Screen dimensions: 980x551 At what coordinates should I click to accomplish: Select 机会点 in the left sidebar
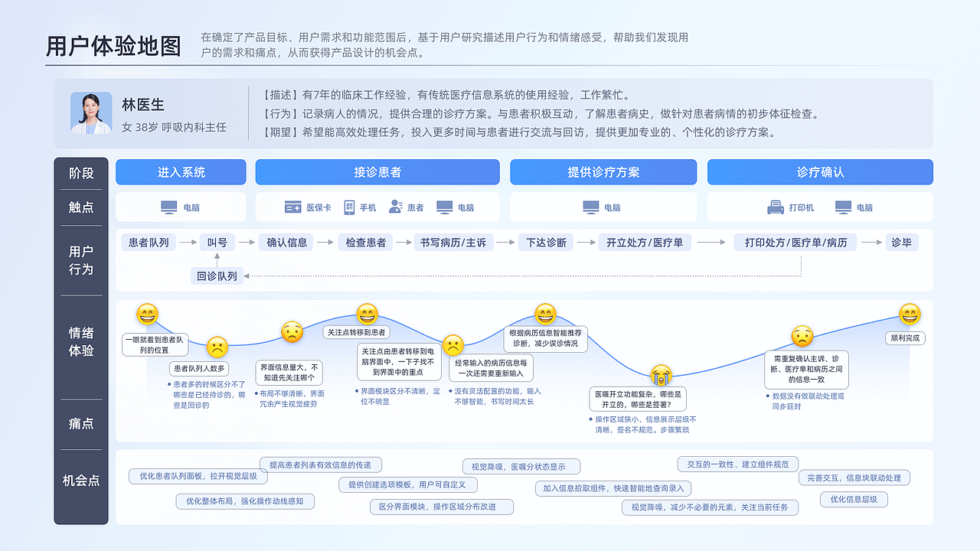80,481
